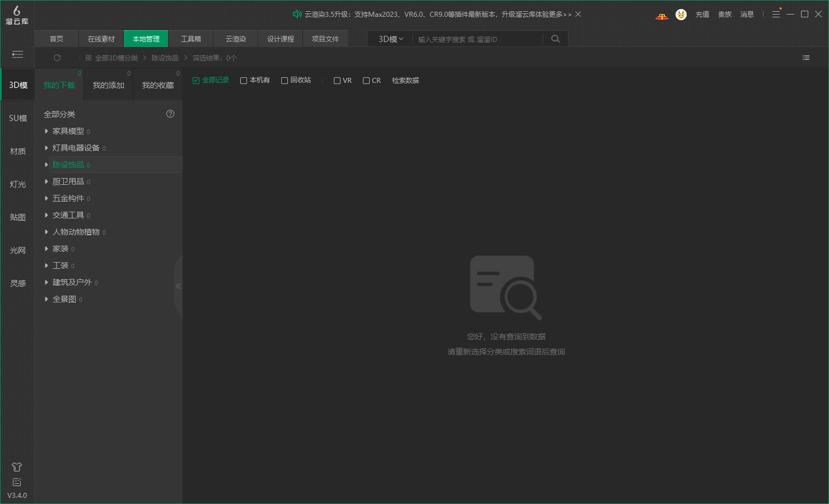Collapse category panel with double arrow
Viewport: 829px width, 504px height.
(x=178, y=286)
